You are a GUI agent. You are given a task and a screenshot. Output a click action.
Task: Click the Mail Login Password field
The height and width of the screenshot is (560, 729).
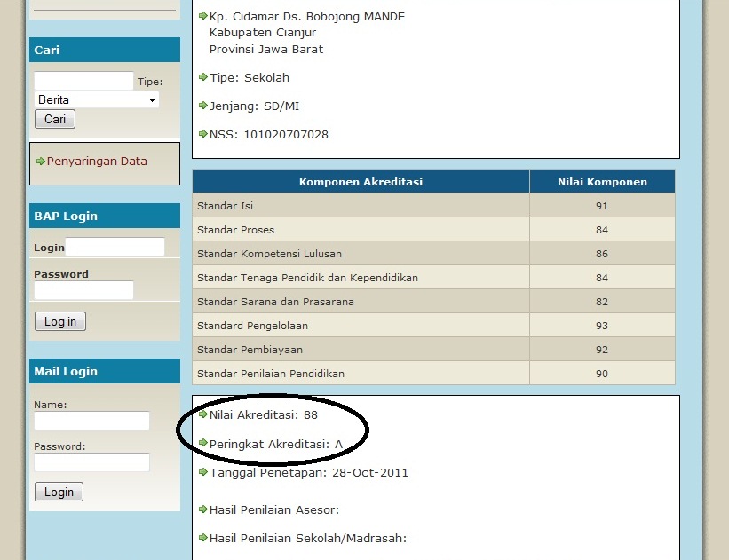tap(91, 462)
